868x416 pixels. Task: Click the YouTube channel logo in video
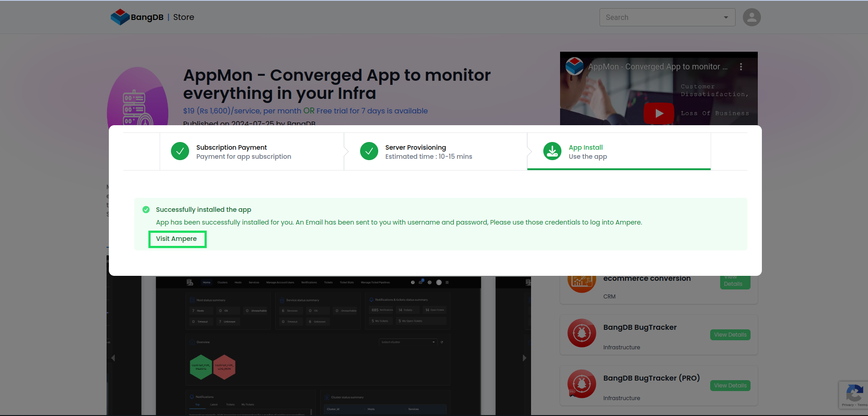(x=575, y=66)
